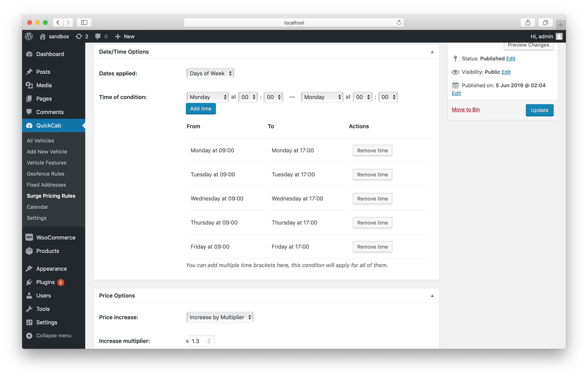Show all tabs with the tab overview icon

tap(545, 22)
